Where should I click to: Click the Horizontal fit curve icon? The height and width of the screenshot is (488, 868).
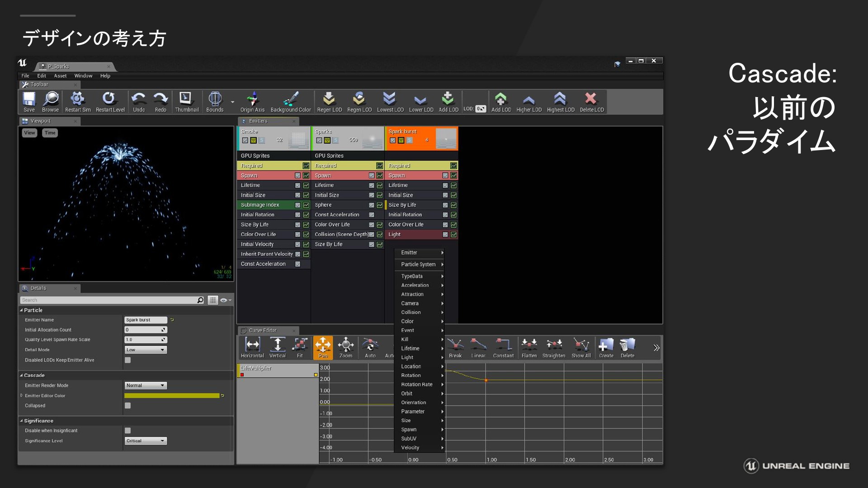point(252,347)
